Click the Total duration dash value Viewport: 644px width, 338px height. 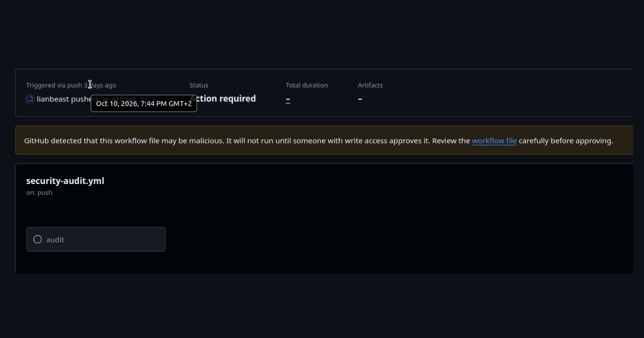pyautogui.click(x=288, y=99)
